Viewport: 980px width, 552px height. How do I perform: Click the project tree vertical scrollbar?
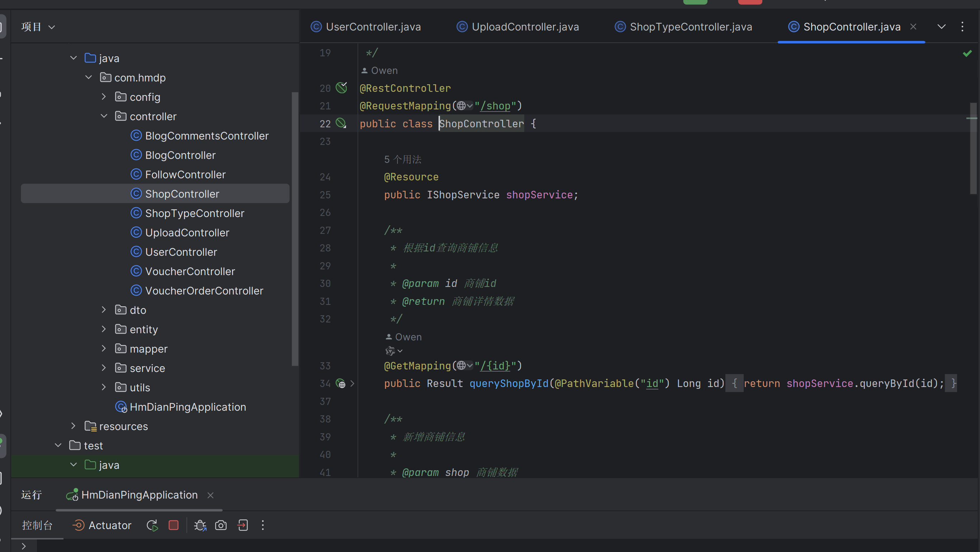295,228
